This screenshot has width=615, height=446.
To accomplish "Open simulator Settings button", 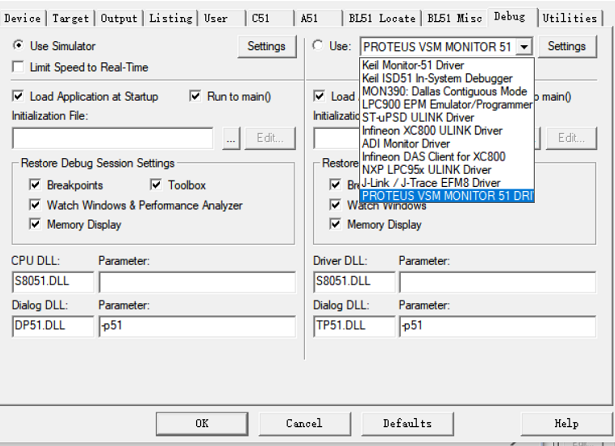I will tap(267, 46).
